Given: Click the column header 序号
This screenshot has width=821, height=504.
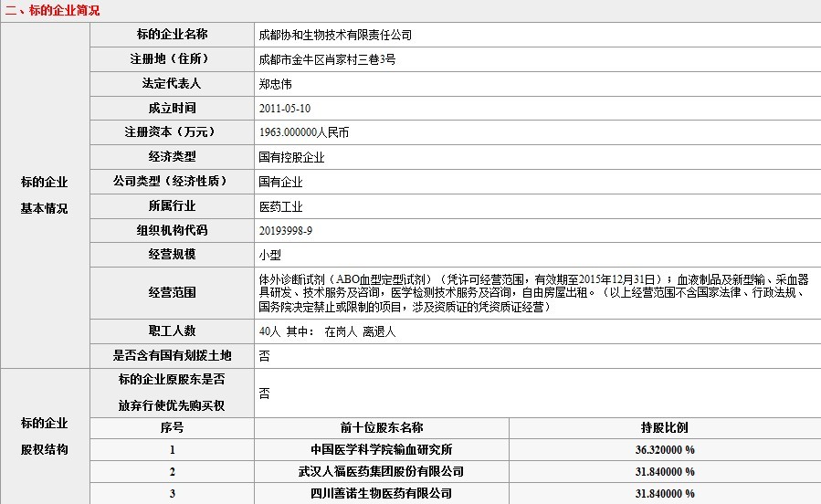Looking at the screenshot, I should click(x=172, y=427).
